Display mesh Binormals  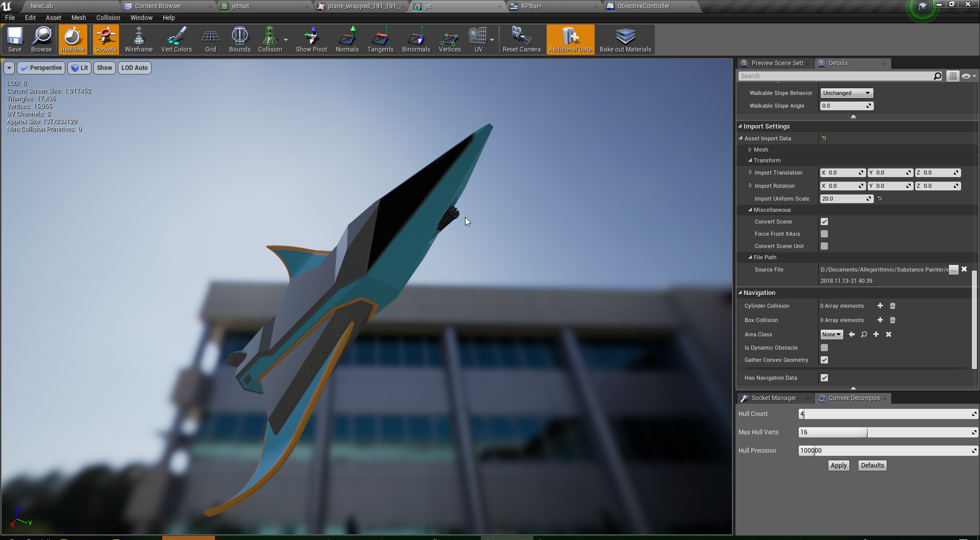pos(416,40)
